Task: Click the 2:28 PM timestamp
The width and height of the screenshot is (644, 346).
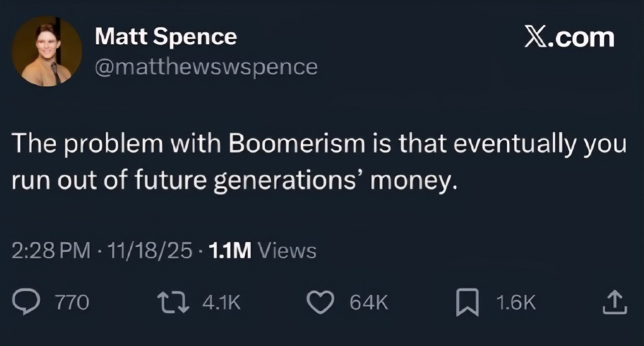Action: coord(51,251)
